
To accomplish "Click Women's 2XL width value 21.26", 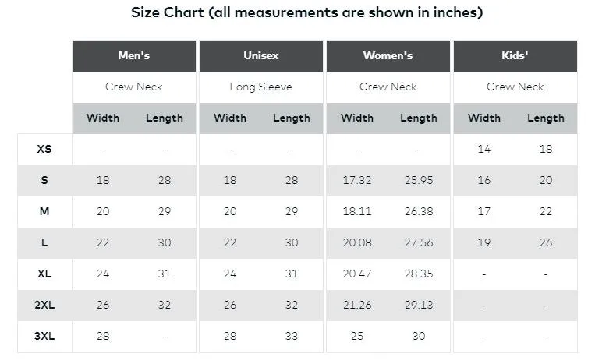I will click(x=357, y=305).
